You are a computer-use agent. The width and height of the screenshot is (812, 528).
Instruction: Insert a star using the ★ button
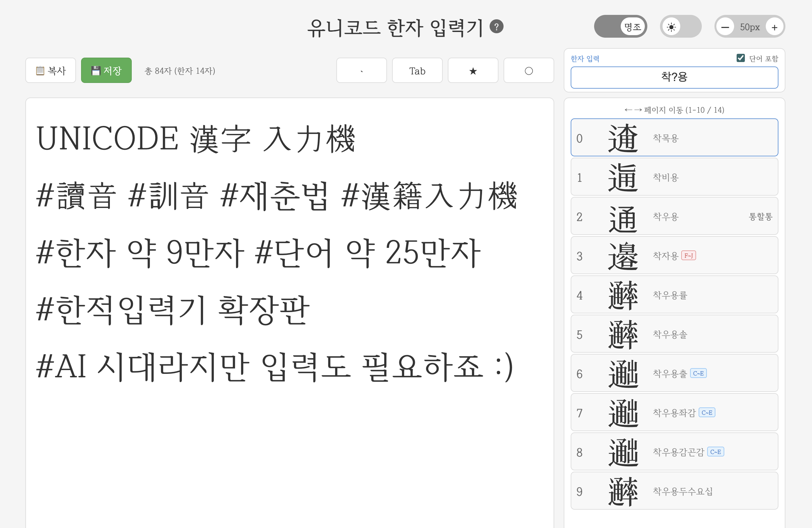tap(473, 71)
